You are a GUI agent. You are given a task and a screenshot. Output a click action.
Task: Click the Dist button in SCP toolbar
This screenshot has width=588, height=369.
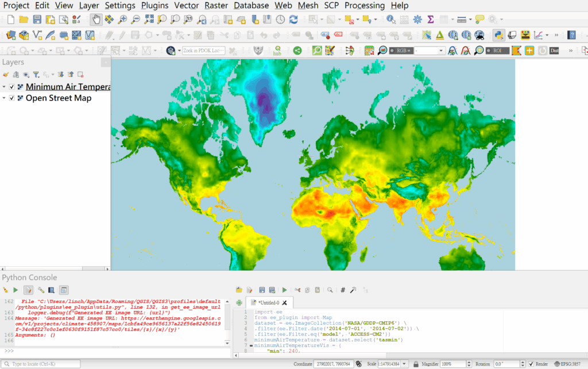[x=554, y=51]
